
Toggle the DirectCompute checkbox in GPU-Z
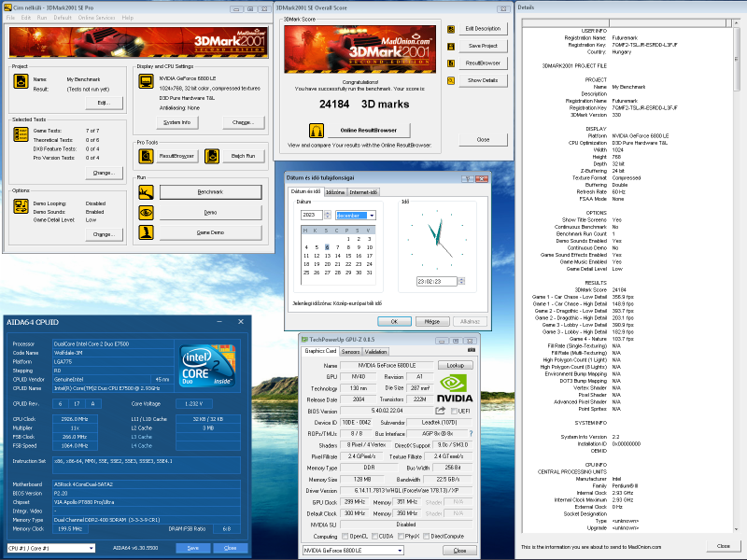pyautogui.click(x=426, y=536)
